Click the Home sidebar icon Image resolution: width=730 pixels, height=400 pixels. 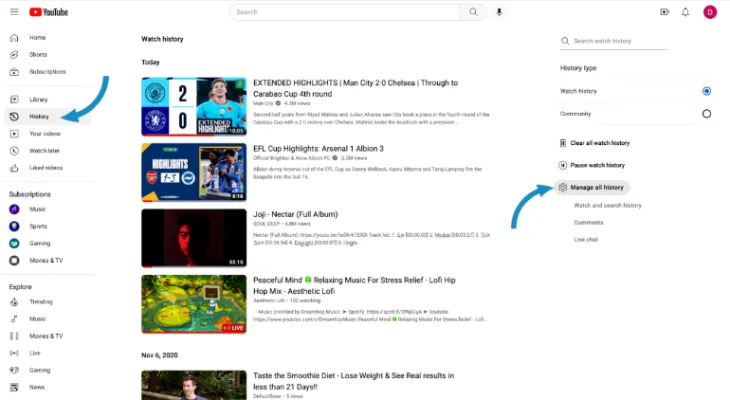(14, 38)
